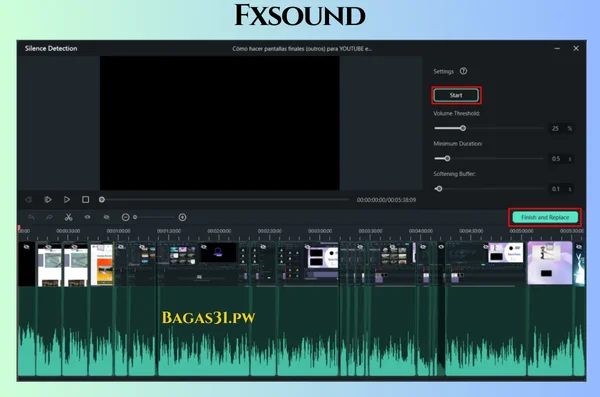The image size is (600, 397).
Task: Minimize the Silence Detection window
Action: click(557, 48)
